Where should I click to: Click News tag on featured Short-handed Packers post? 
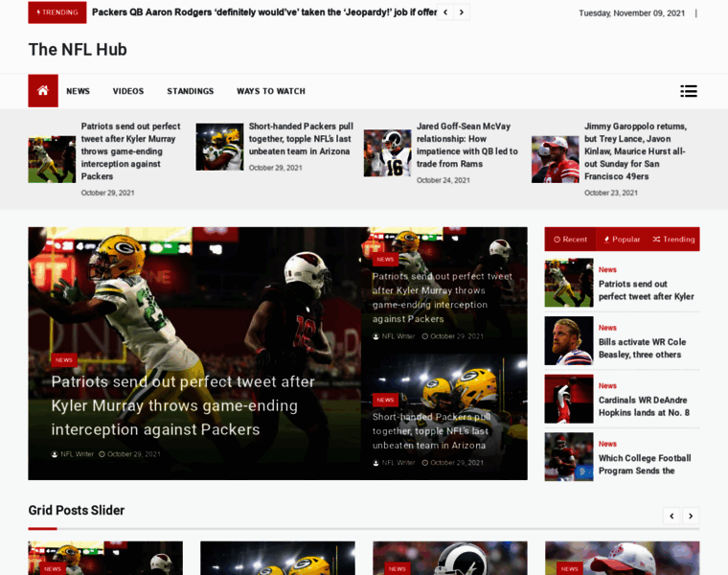pos(385,400)
